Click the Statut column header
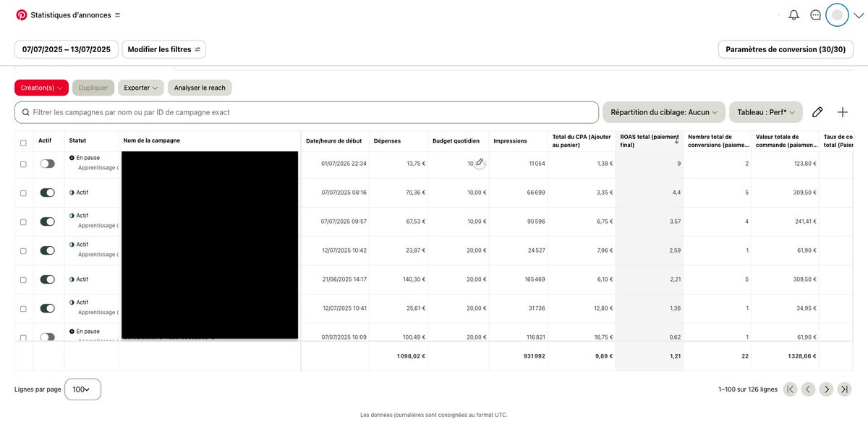868x430 pixels. coord(77,140)
